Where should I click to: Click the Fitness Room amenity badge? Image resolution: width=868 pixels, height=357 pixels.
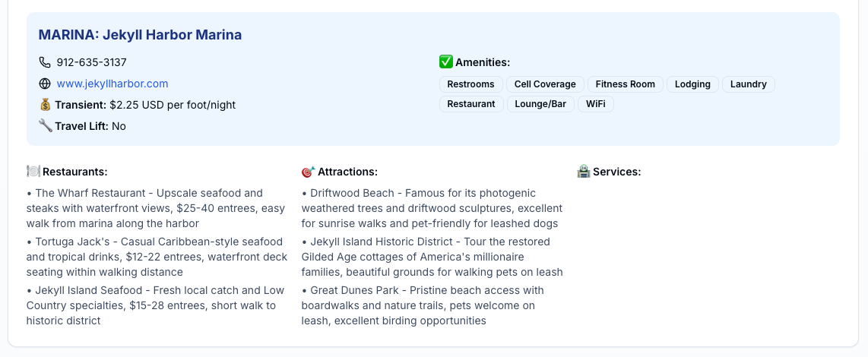point(625,84)
